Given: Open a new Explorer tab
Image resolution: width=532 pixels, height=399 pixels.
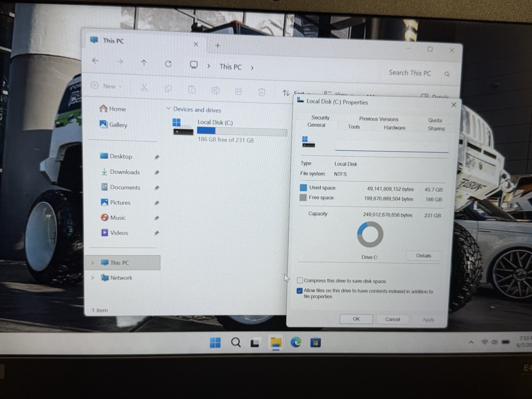Looking at the screenshot, I should tap(218, 46).
